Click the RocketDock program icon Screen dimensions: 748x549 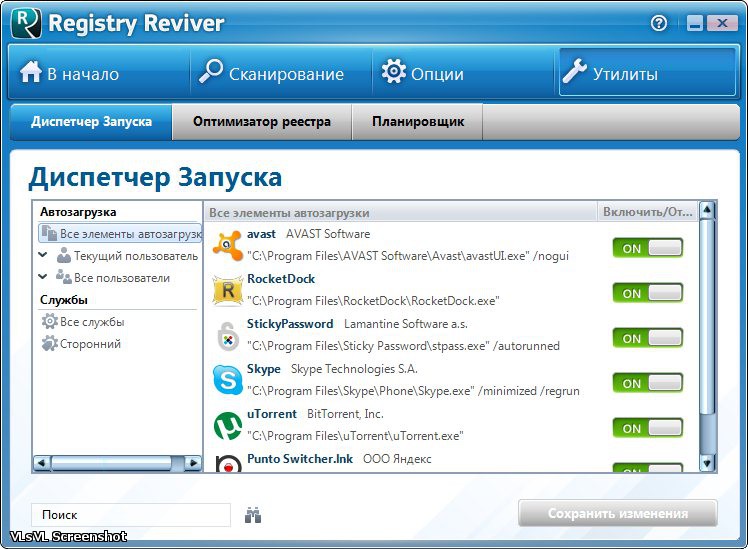pos(228,290)
